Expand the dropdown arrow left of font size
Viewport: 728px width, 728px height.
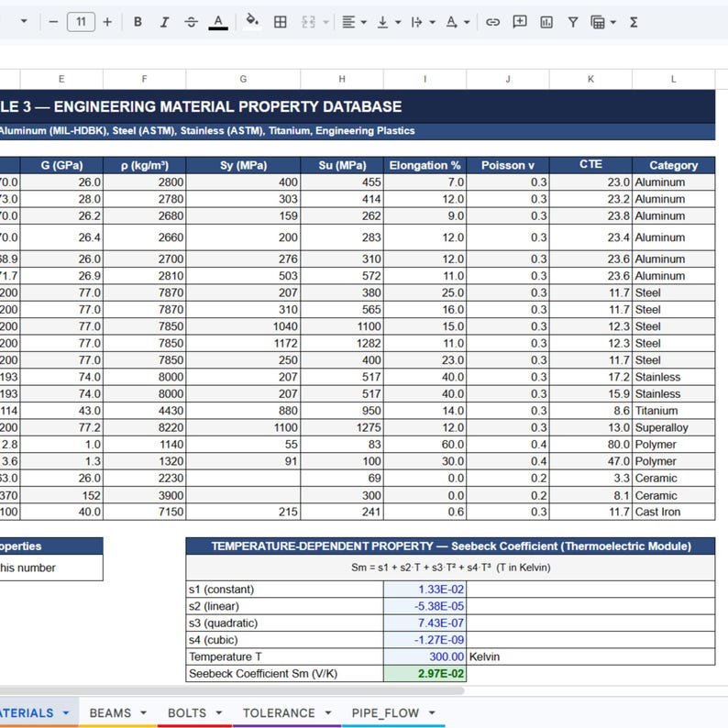(x=24, y=21)
